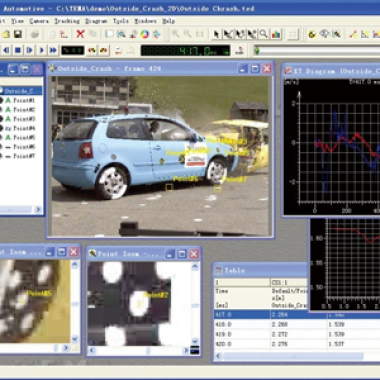Step back one frame
Viewport: 380px width, 380px height.
pos(6,50)
